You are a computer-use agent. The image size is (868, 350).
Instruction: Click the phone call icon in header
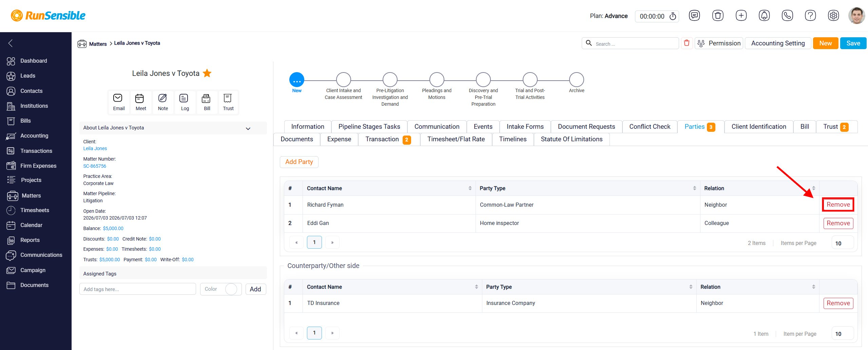tap(787, 16)
